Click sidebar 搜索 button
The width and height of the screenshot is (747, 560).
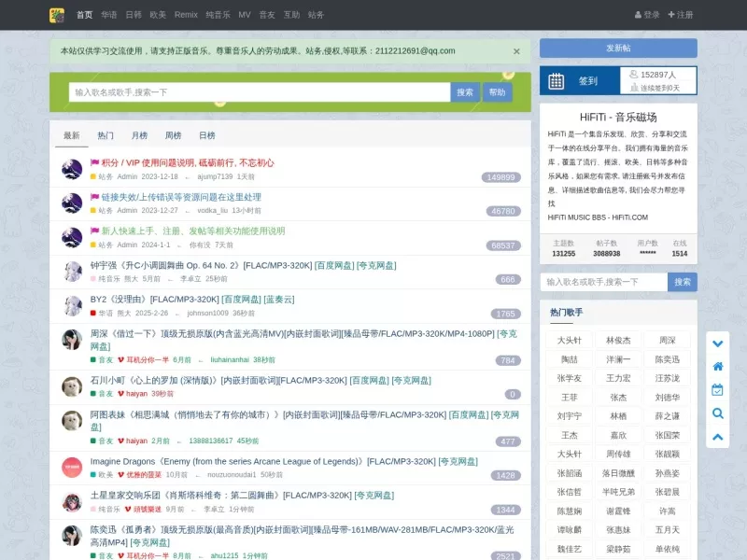pos(683,282)
